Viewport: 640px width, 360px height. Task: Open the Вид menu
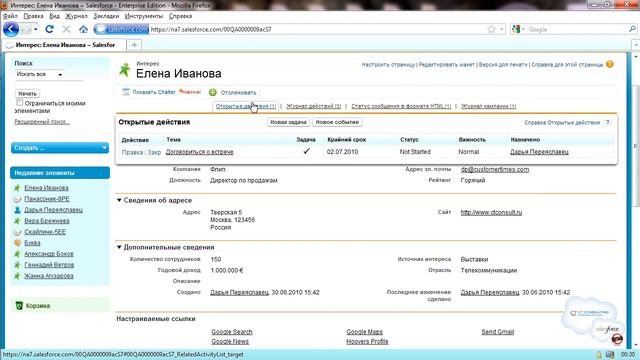point(54,16)
